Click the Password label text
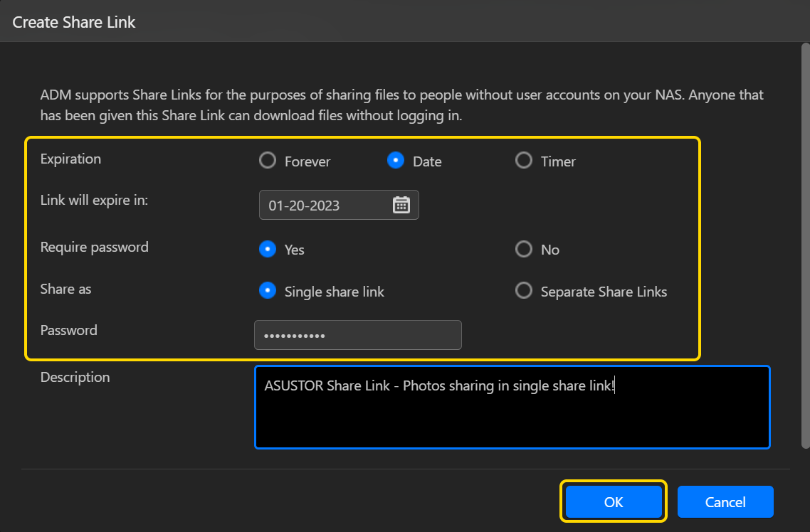The width and height of the screenshot is (810, 532). click(x=69, y=330)
